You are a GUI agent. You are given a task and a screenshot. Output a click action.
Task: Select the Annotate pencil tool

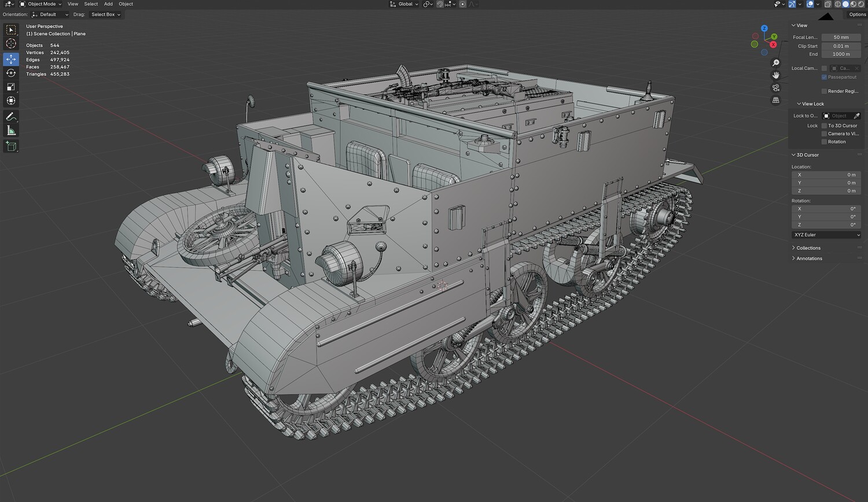[11, 117]
